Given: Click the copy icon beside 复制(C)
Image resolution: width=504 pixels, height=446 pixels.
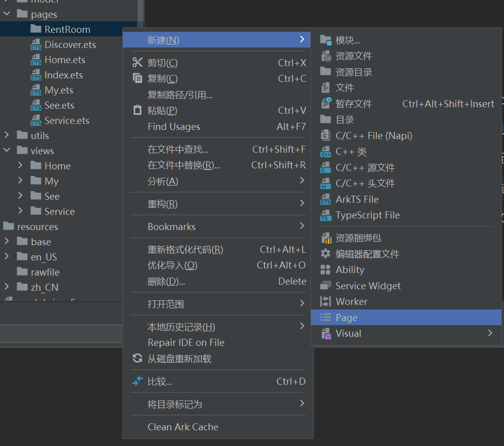Looking at the screenshot, I should click(138, 78).
